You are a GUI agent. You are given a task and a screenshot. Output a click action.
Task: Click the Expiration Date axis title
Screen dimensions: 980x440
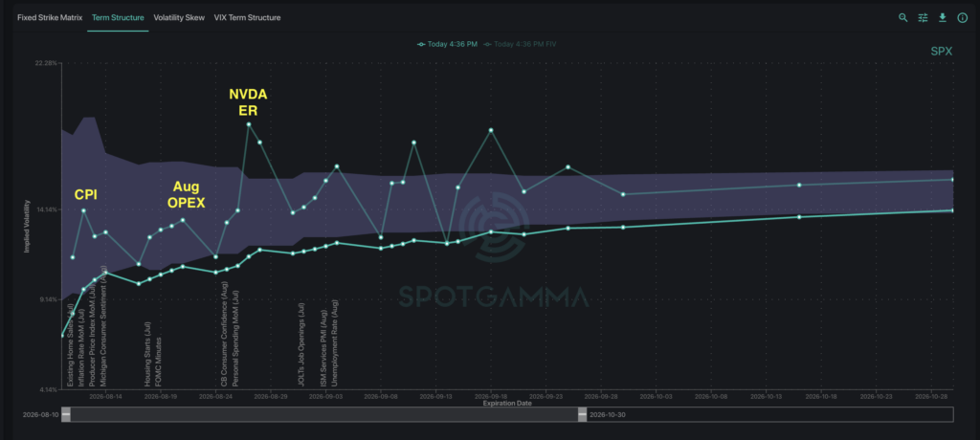tap(507, 403)
